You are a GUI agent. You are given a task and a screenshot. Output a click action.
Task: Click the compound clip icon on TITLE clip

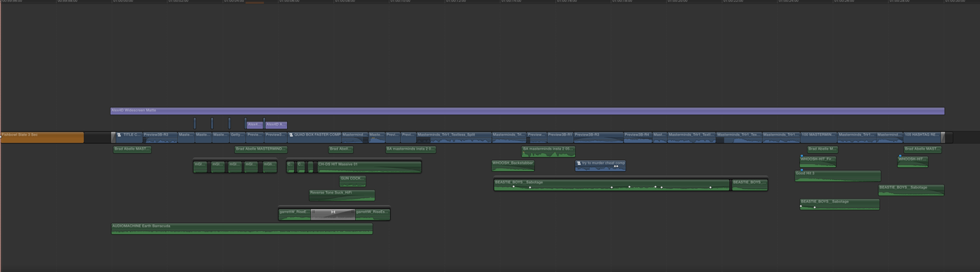point(120,135)
